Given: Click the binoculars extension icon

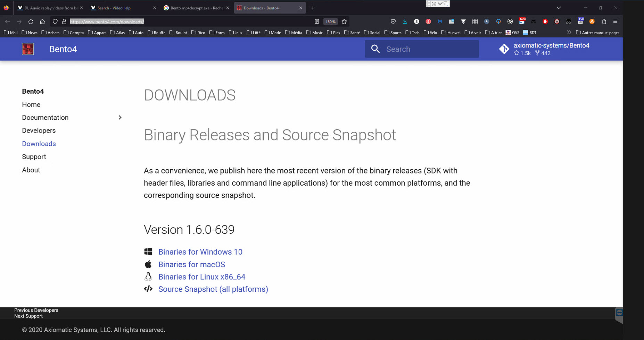Looking at the screenshot, I should click(x=533, y=22).
